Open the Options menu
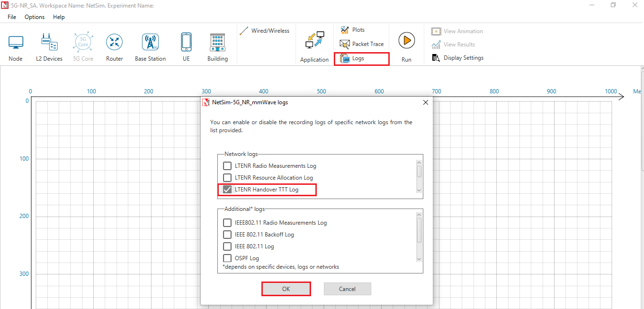Viewport: 644px width, 309px height. (35, 17)
